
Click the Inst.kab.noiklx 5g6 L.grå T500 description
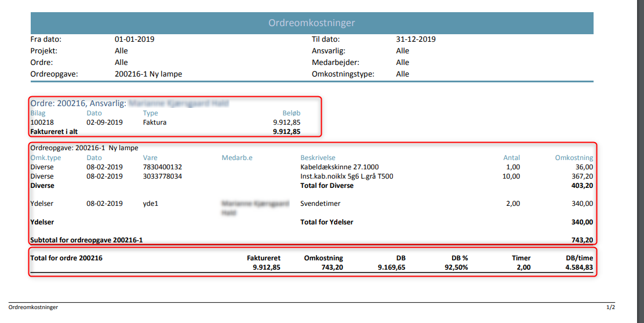[347, 176]
